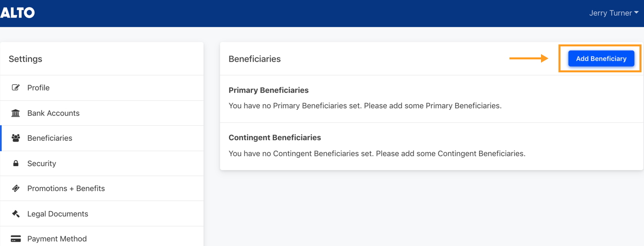Click the Profile edit pencil icon
Image resolution: width=644 pixels, height=246 pixels.
(x=15, y=88)
